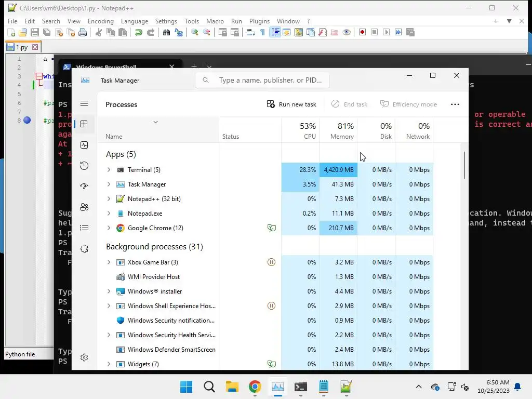Click the Stop Recording macro icon
This screenshot has width=532, height=399.
(374, 32)
